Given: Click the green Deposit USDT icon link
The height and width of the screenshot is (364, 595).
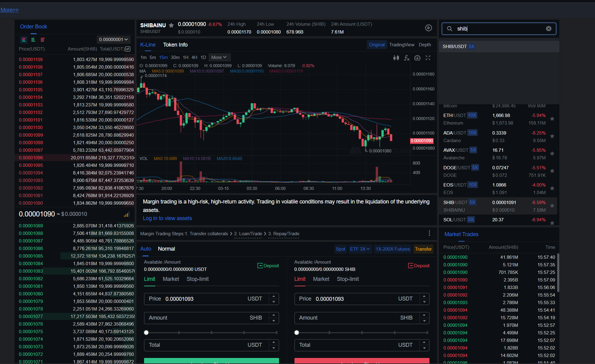Looking at the screenshot, I should pyautogui.click(x=268, y=266).
